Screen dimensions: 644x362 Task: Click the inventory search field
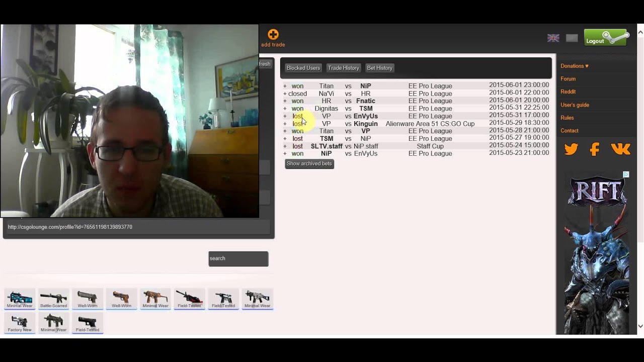point(238,258)
